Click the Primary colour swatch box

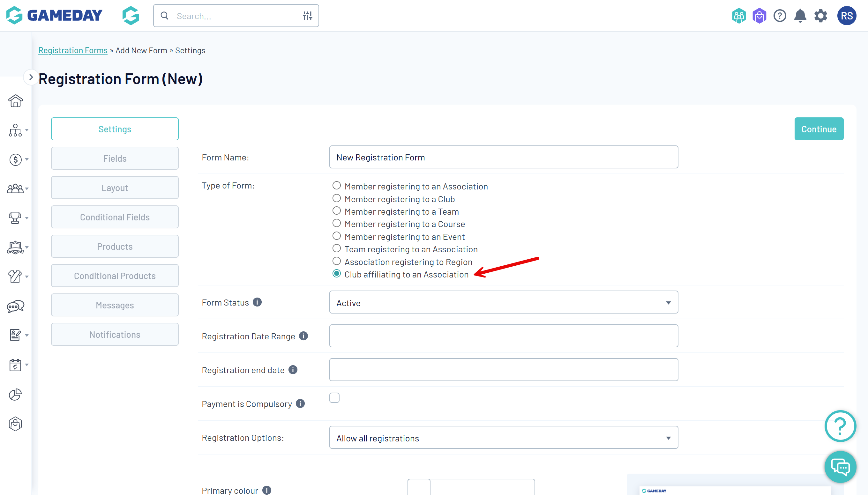click(x=419, y=488)
